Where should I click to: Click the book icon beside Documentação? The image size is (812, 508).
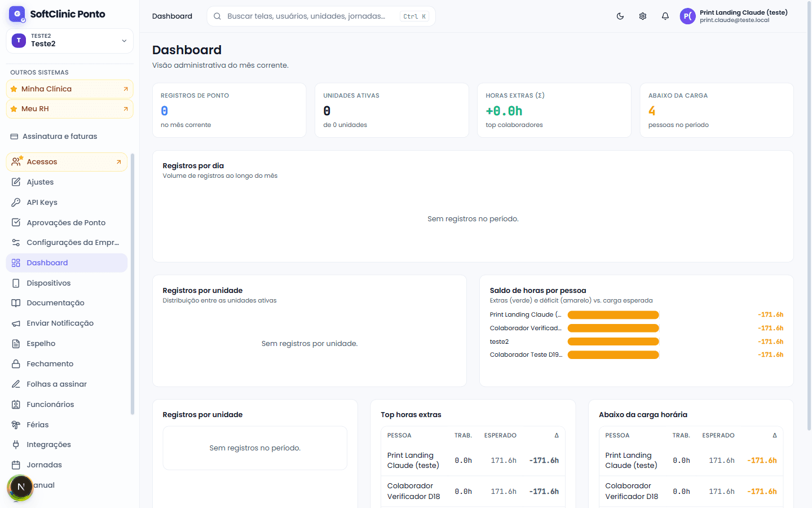pos(16,303)
